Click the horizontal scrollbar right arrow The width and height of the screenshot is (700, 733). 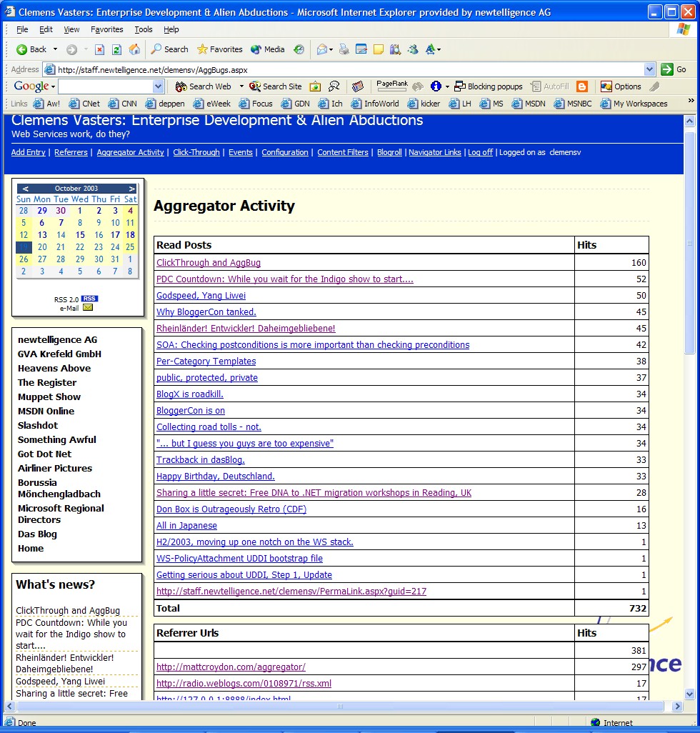coord(678,707)
